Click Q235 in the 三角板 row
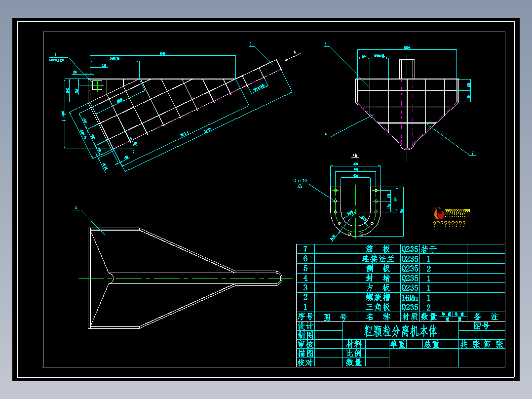The height and width of the screenshot is (399, 532). (410, 307)
